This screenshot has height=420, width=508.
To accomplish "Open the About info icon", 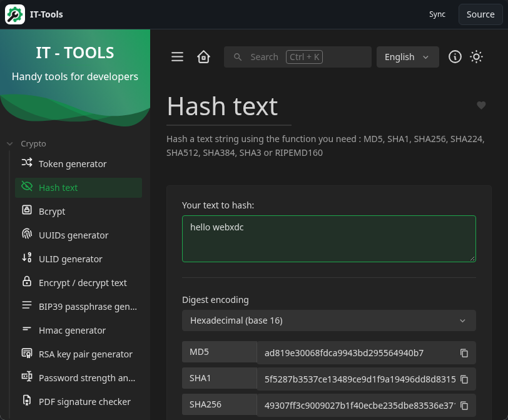I will pyautogui.click(x=455, y=57).
